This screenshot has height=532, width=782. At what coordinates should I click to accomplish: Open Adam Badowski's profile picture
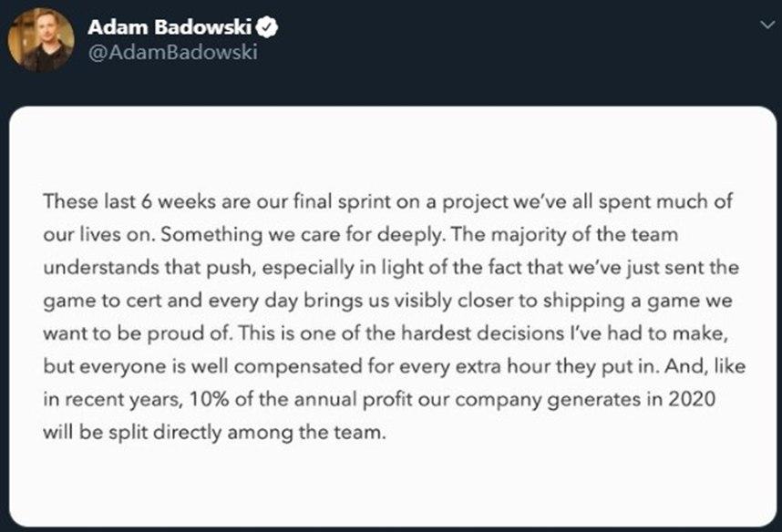pyautogui.click(x=41, y=40)
